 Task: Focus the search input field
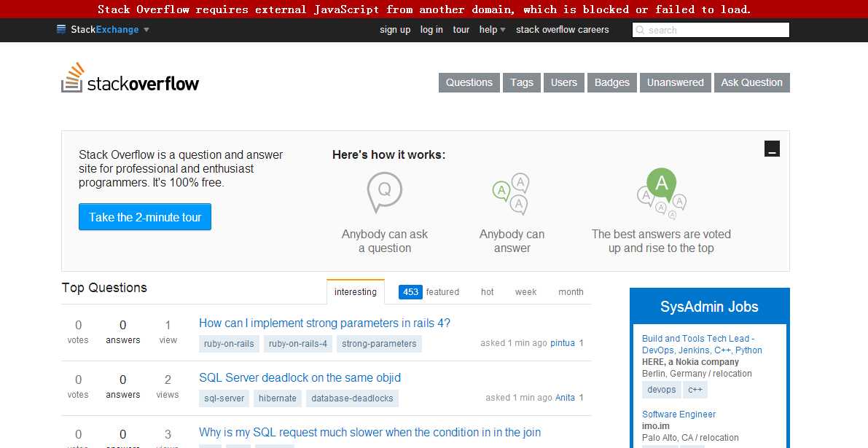(x=711, y=30)
